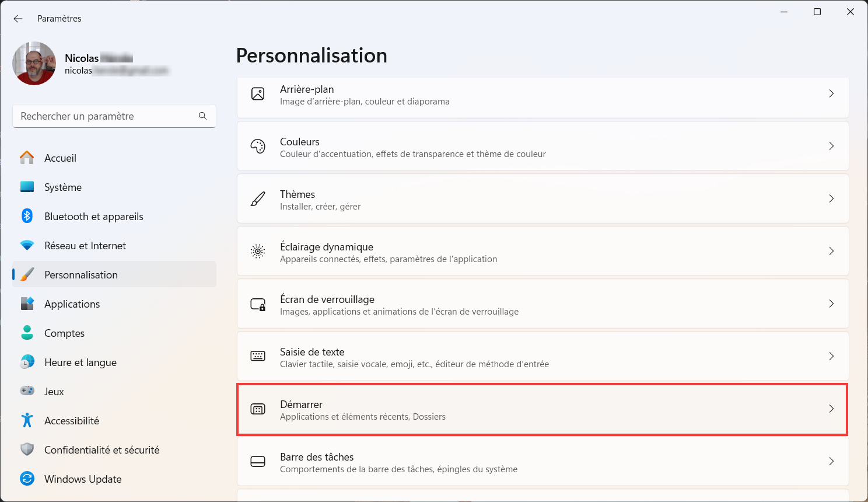This screenshot has width=868, height=502.
Task: Click the Saisie de texte keyboard icon
Action: 258,356
